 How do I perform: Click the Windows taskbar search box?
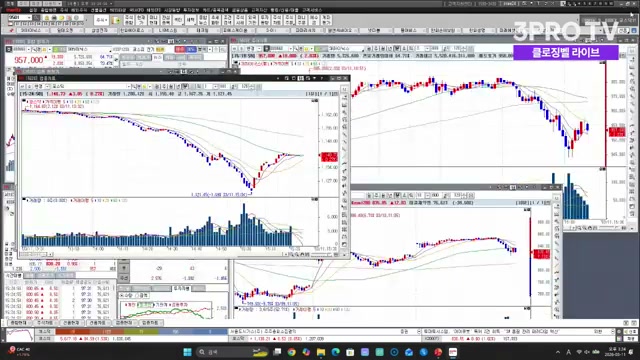(x=231, y=352)
